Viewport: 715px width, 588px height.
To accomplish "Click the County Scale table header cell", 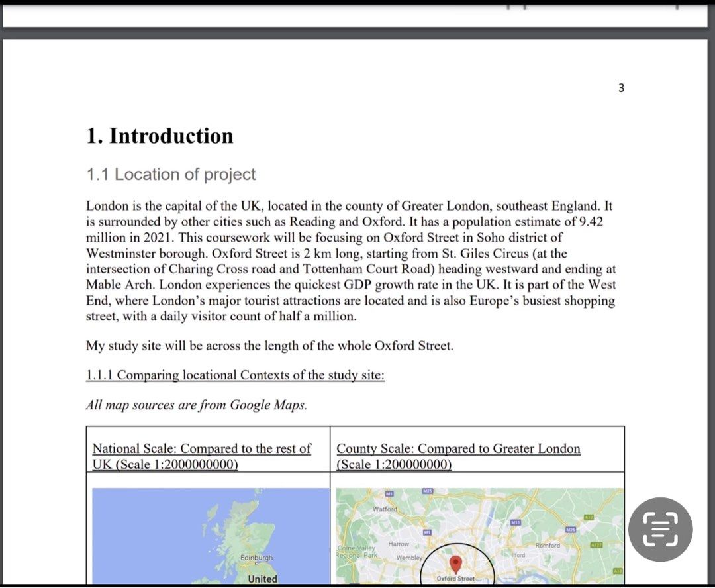I will coord(458,456).
